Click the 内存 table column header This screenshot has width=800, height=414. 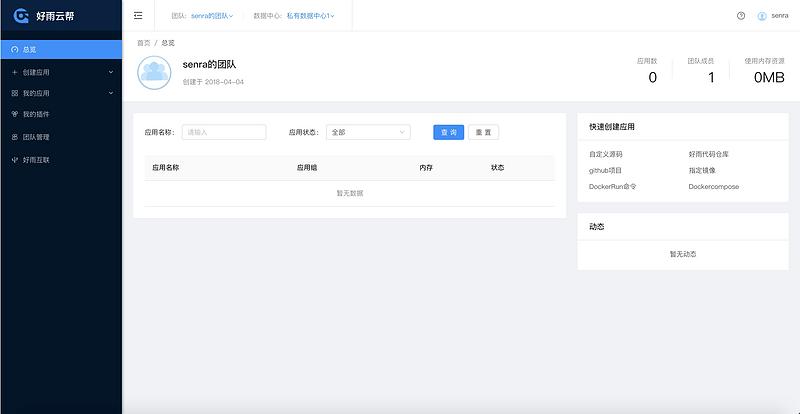426,167
